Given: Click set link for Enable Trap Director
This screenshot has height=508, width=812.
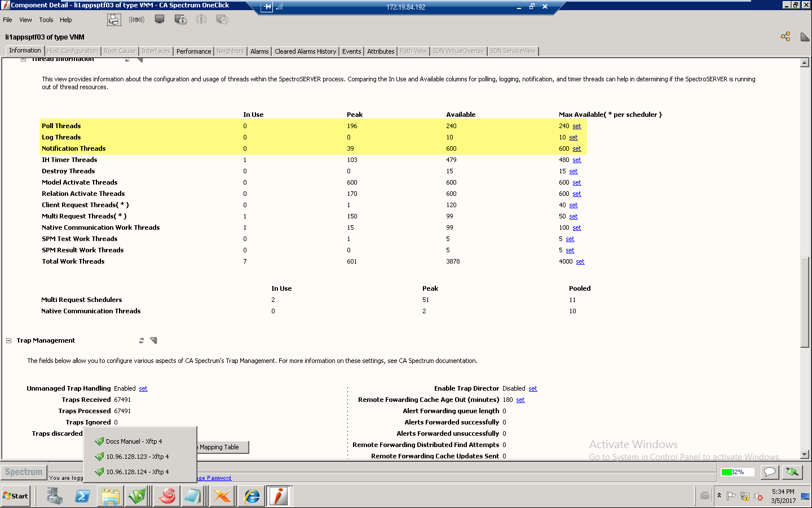Looking at the screenshot, I should coord(533,388).
